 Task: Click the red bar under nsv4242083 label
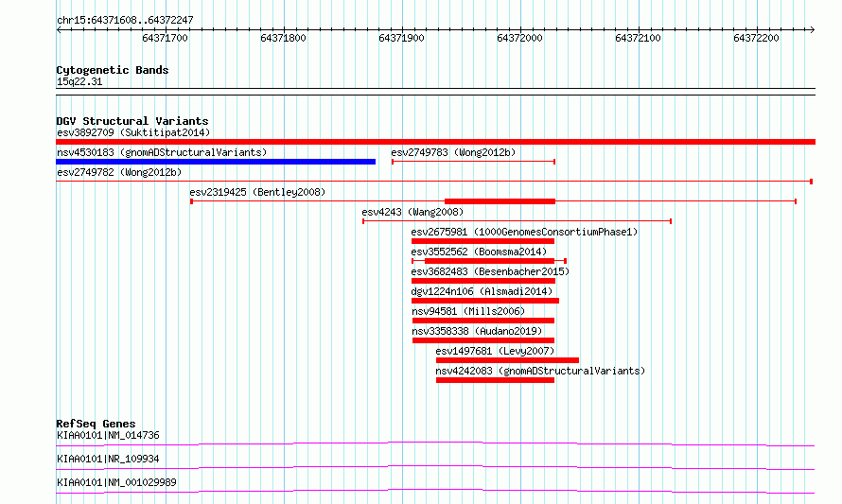[495, 380]
